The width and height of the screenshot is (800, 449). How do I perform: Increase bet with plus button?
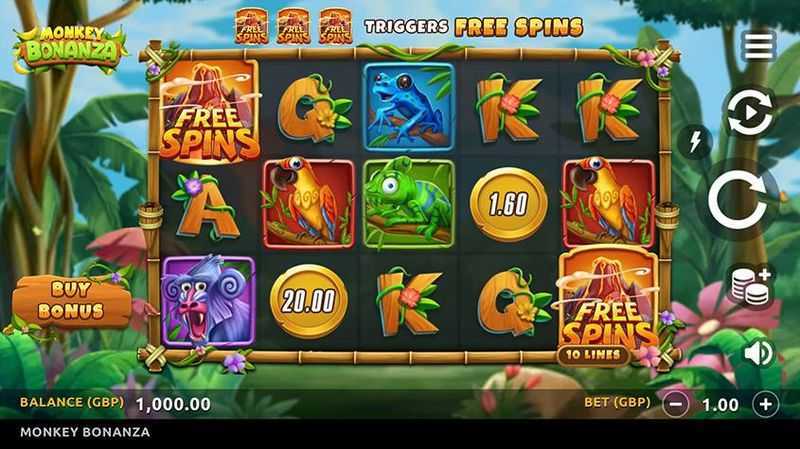[765, 404]
